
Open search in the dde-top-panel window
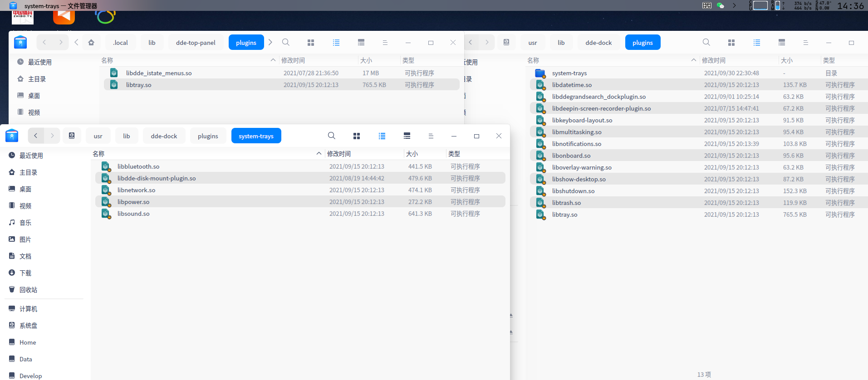[286, 43]
